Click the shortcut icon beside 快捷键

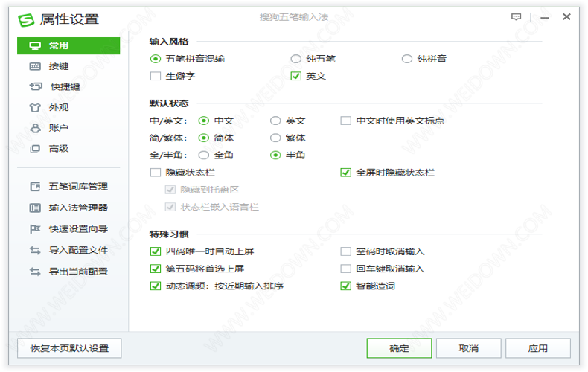(36, 86)
